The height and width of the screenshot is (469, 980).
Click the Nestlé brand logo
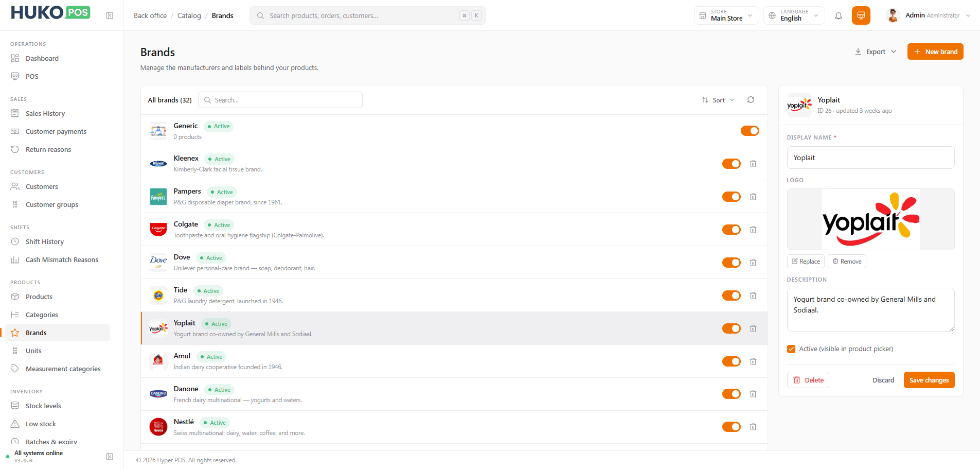coord(158,427)
